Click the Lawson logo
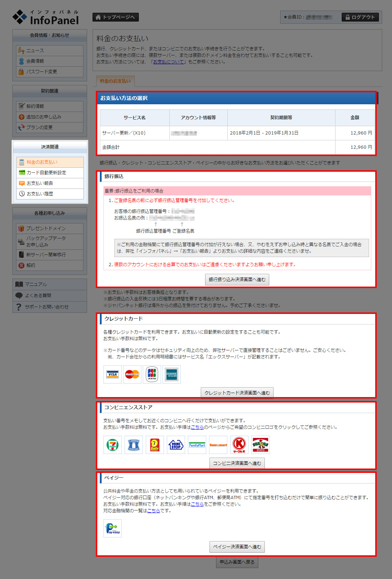This screenshot has width=392, height=579. 134,445
